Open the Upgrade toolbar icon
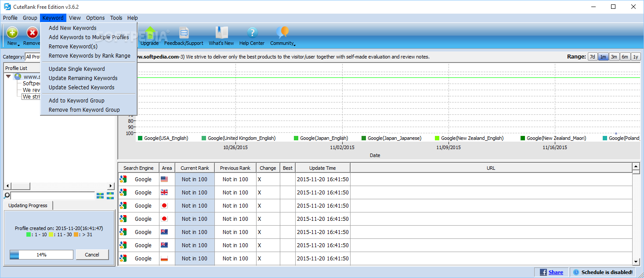Screen dimensions: 644x278 tap(150, 33)
